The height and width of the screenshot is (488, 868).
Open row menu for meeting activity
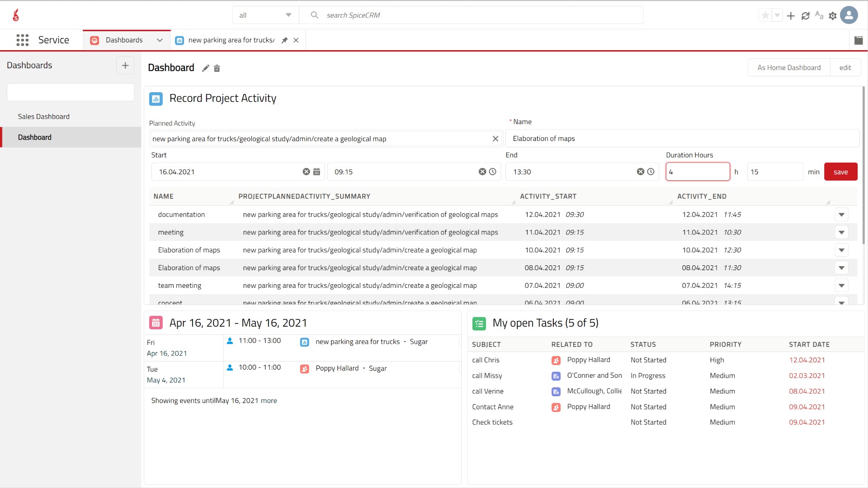click(841, 232)
